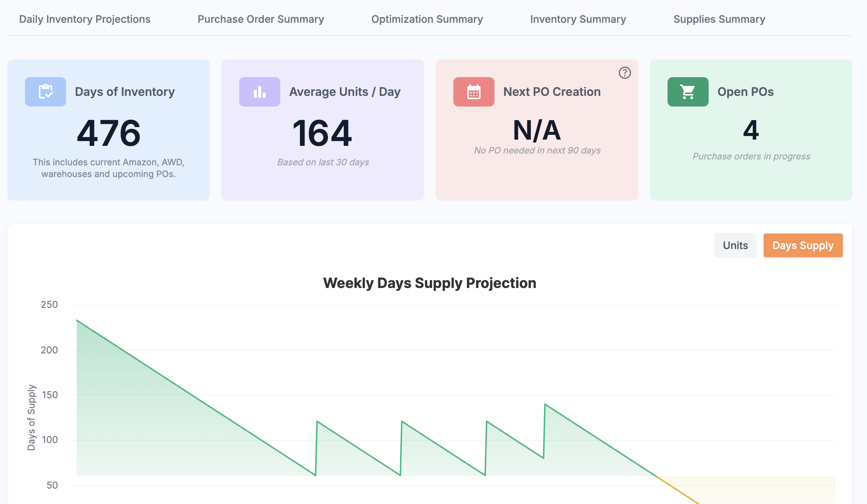Open the Supplies Summary tab
The height and width of the screenshot is (504, 867).
(x=719, y=19)
